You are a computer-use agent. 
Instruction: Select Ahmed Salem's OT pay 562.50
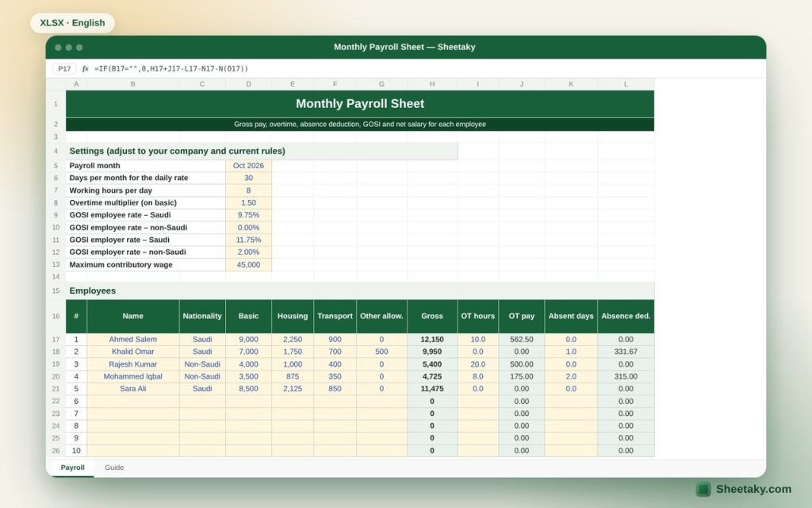coord(522,340)
